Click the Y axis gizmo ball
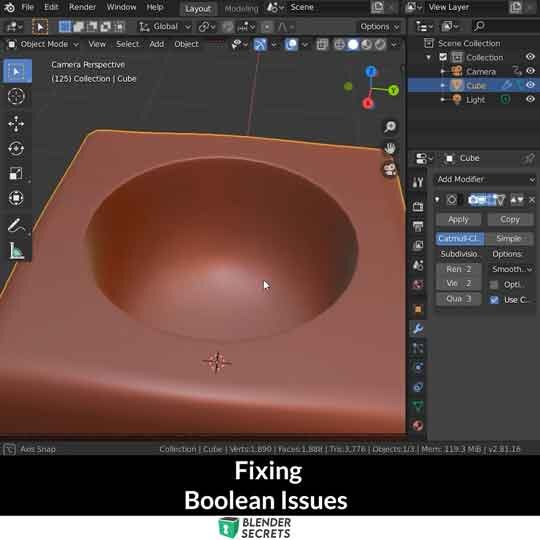 click(393, 91)
